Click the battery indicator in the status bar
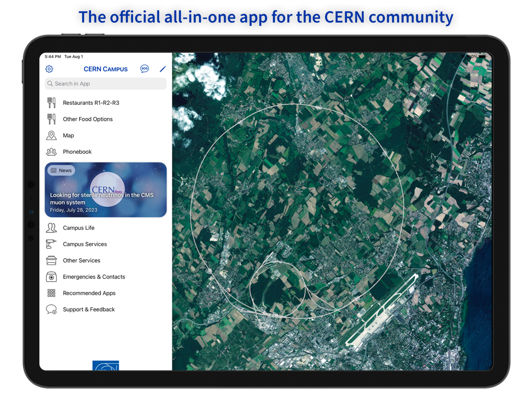Image resolution: width=532 pixels, height=399 pixels. click(x=482, y=56)
